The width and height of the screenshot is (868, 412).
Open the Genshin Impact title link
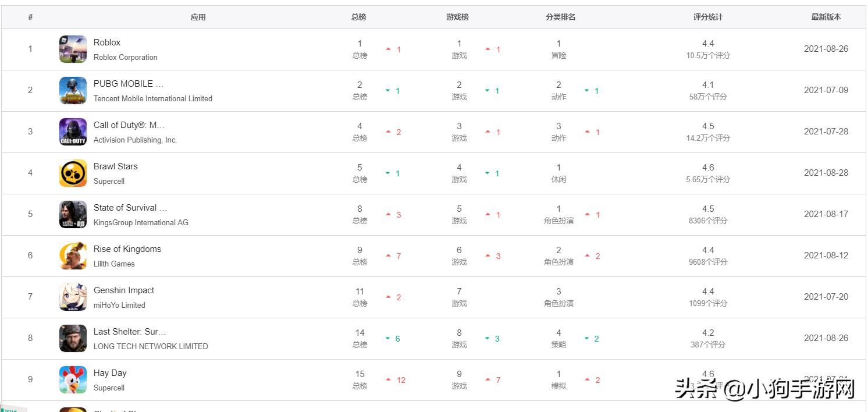tap(124, 290)
